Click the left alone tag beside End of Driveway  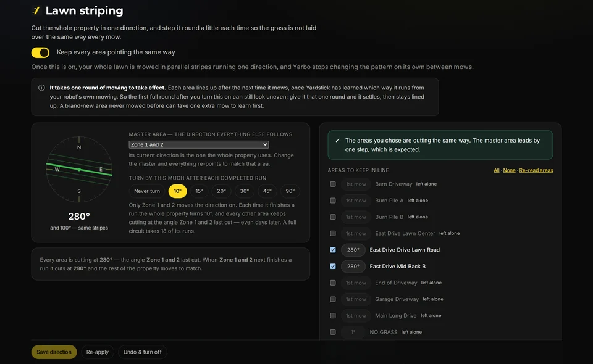[x=431, y=283]
